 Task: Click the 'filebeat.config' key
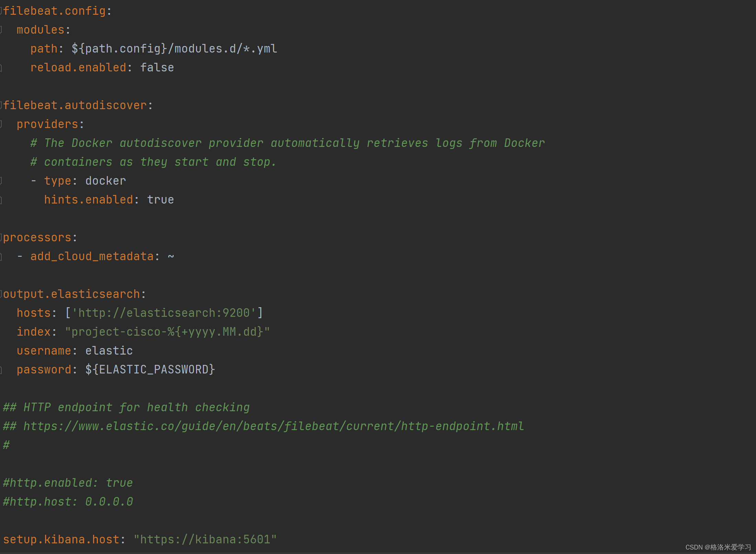(54, 11)
